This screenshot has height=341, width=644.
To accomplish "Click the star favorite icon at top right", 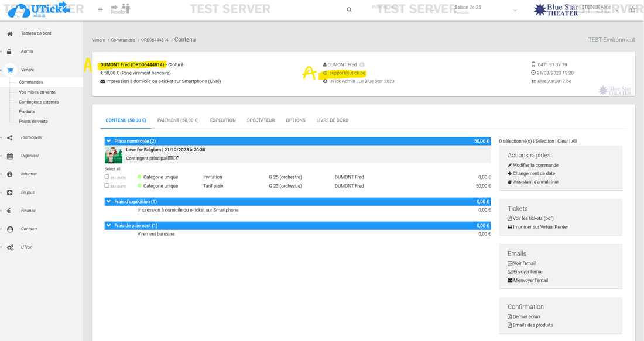I will pos(632,10).
